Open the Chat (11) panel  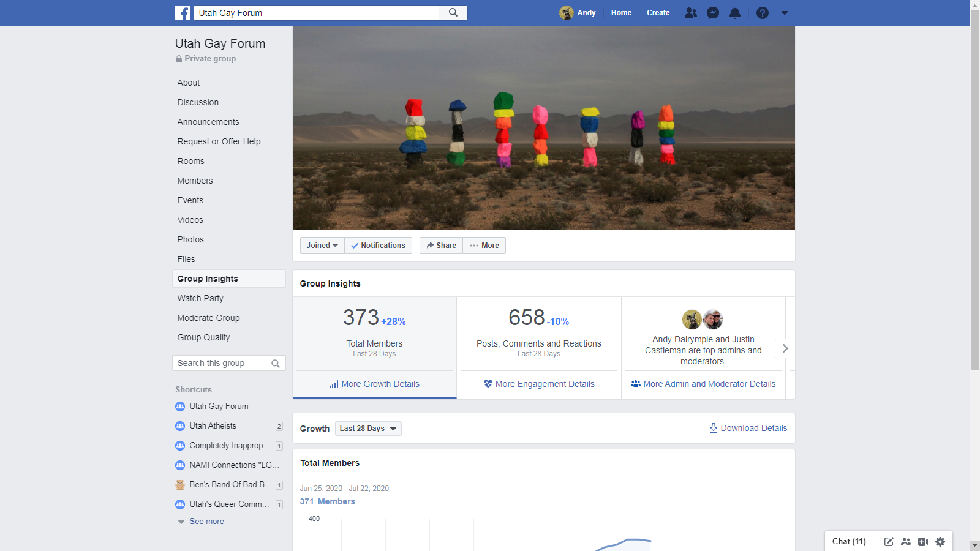[849, 542]
